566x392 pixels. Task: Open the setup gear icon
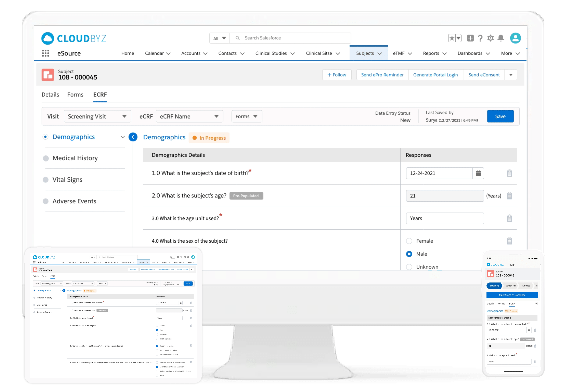click(490, 38)
